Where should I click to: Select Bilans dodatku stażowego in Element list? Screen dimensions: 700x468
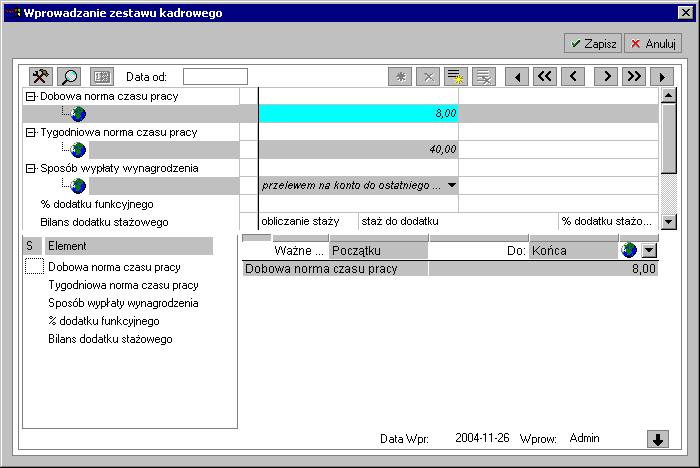(110, 339)
